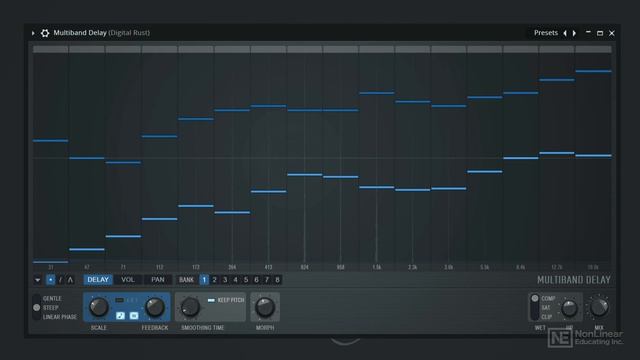
Task: Switch to the VOL tab
Action: click(x=128, y=280)
